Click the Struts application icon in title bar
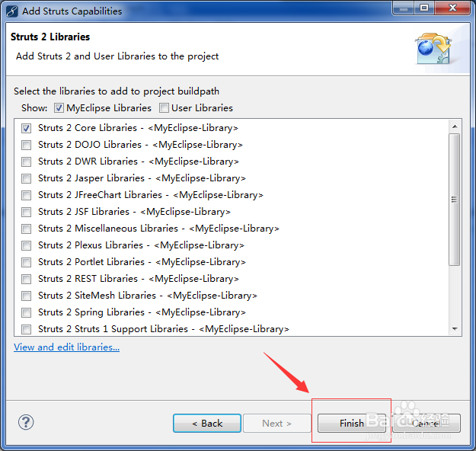Screen dimensions: 476x451 point(12,11)
